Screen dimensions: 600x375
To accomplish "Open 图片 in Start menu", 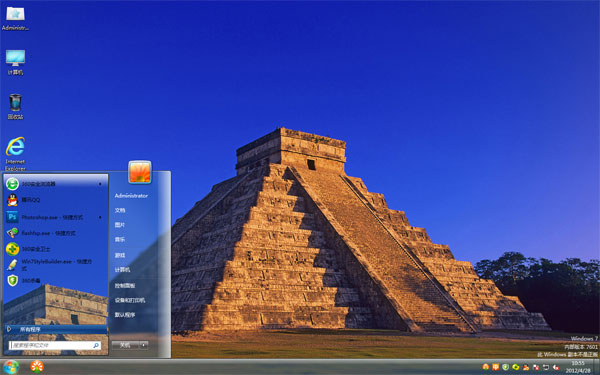I will [120, 225].
